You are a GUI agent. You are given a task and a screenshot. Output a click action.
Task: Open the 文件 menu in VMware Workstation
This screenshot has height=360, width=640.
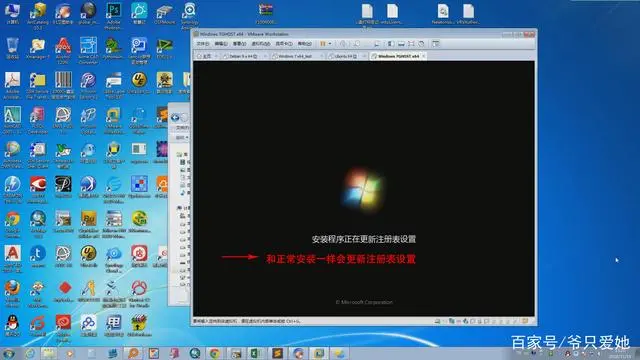(203, 44)
